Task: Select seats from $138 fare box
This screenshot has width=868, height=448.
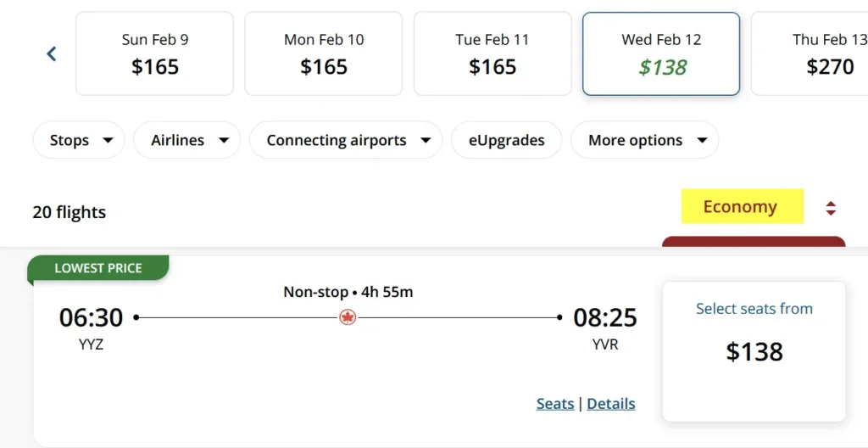Action: click(x=754, y=350)
